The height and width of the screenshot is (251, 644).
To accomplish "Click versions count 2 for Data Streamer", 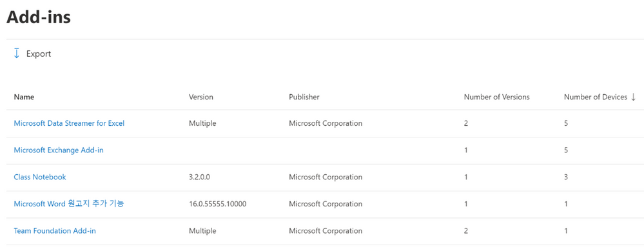I will coord(465,123).
